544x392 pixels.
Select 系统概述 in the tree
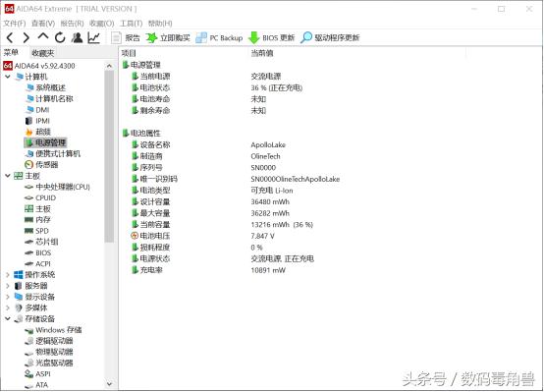pyautogui.click(x=46, y=87)
